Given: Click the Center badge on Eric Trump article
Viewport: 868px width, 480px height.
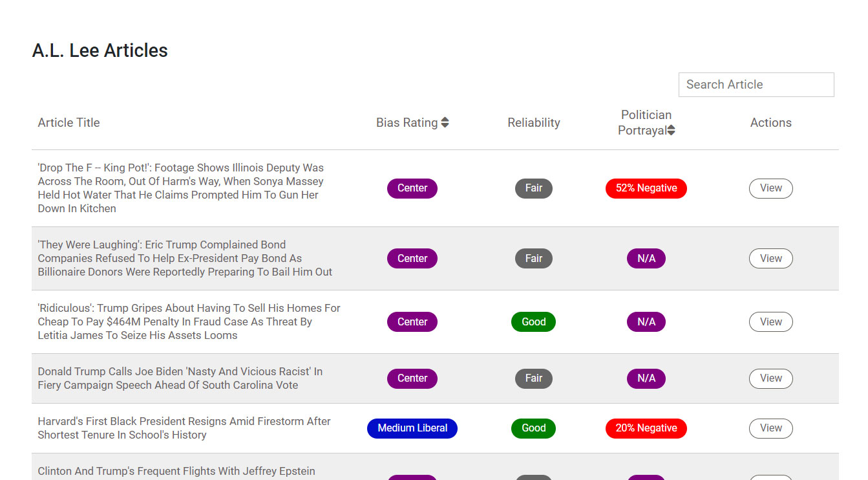Looking at the screenshot, I should [x=412, y=258].
